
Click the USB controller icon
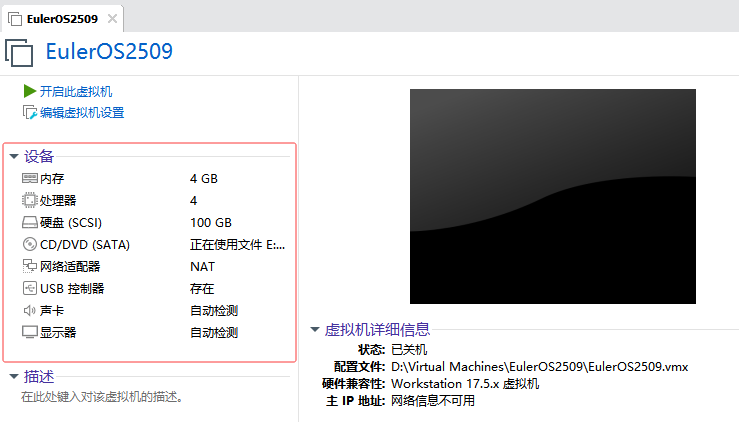(x=29, y=288)
